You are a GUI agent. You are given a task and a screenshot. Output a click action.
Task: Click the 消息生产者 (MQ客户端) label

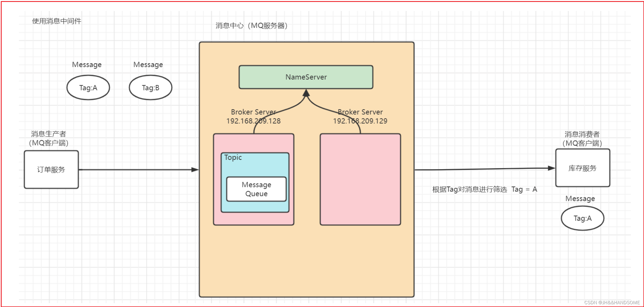point(49,138)
